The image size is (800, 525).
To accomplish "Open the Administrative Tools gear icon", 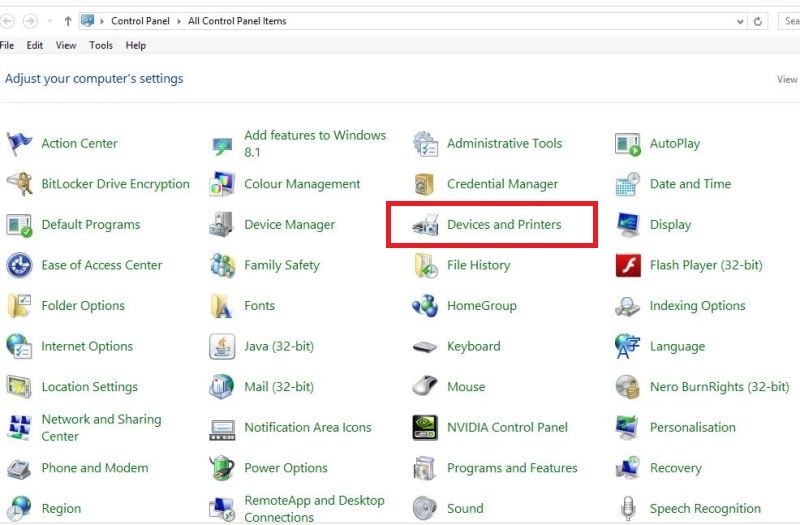I will click(425, 143).
